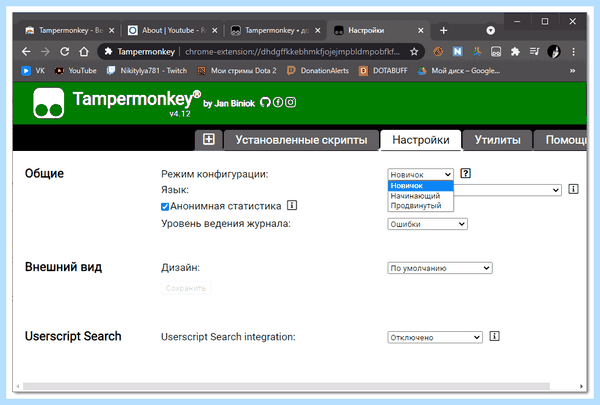
Task: Click scrollbar right arrow at bottom
Action: click(x=581, y=386)
